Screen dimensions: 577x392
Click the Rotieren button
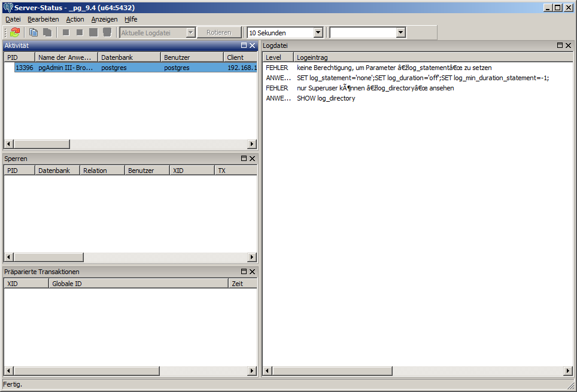[x=219, y=33]
